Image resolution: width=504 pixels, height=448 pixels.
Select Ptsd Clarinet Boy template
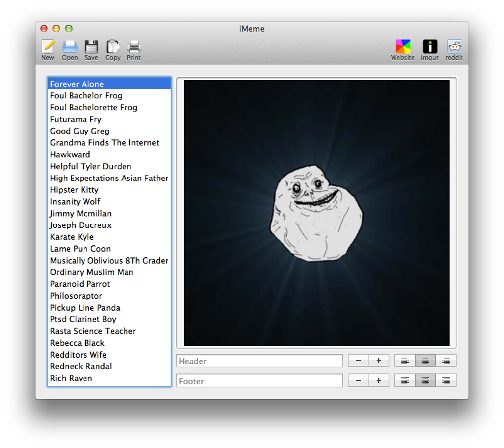(110, 319)
